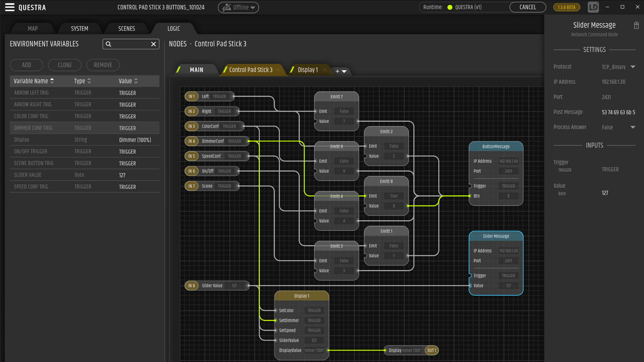
Task: Toggle Emit False value on Emitt 7
Action: pyautogui.click(x=344, y=111)
